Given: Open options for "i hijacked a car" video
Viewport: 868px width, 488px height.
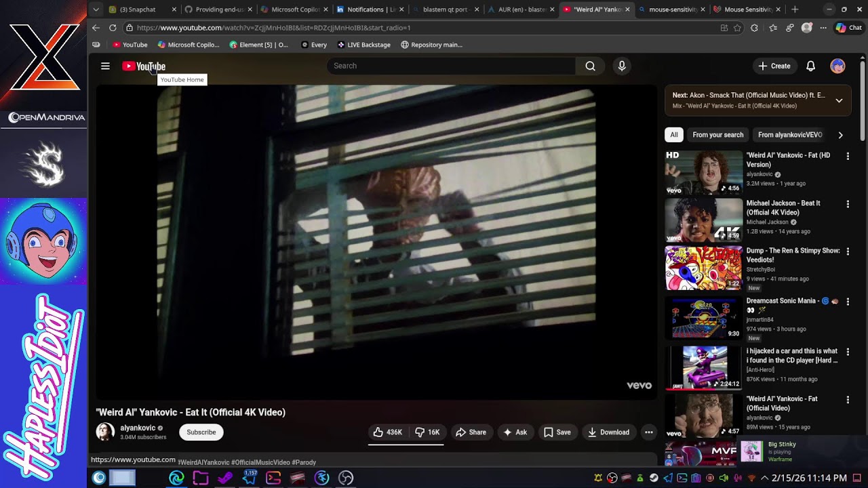Looking at the screenshot, I should click(x=848, y=352).
